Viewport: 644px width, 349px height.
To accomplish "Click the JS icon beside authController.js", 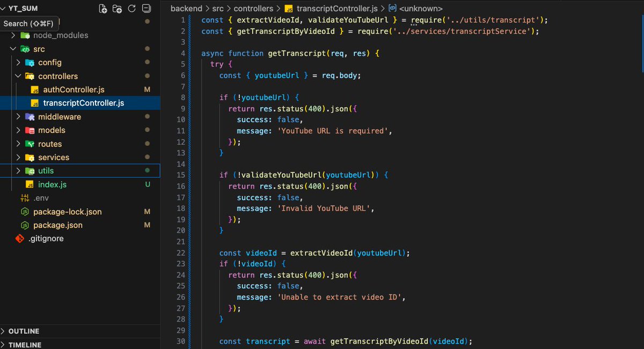I will (34, 90).
